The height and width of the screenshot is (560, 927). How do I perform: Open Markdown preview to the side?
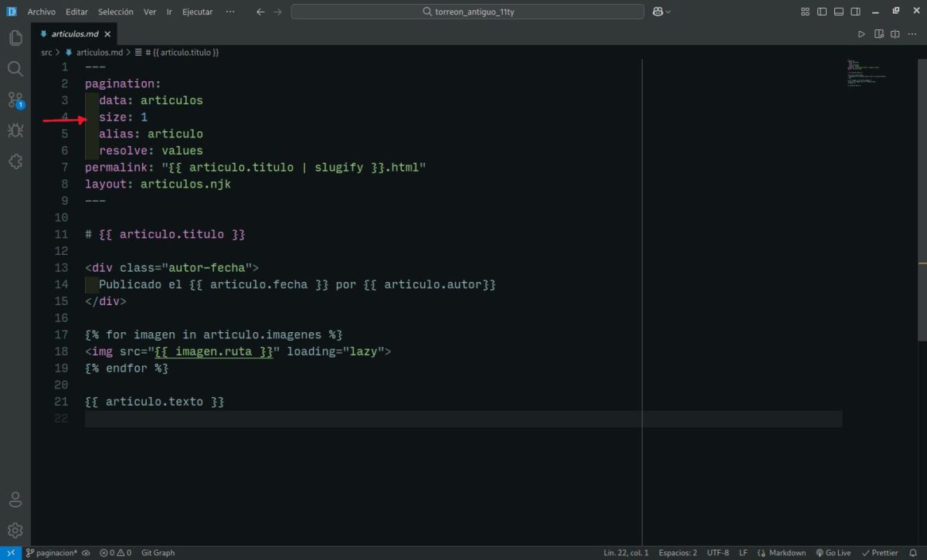tap(878, 34)
